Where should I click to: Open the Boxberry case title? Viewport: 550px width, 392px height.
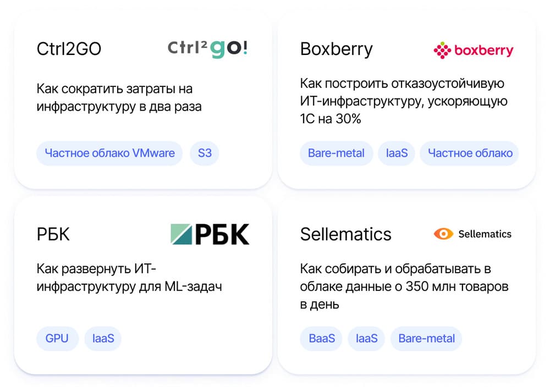[336, 49]
